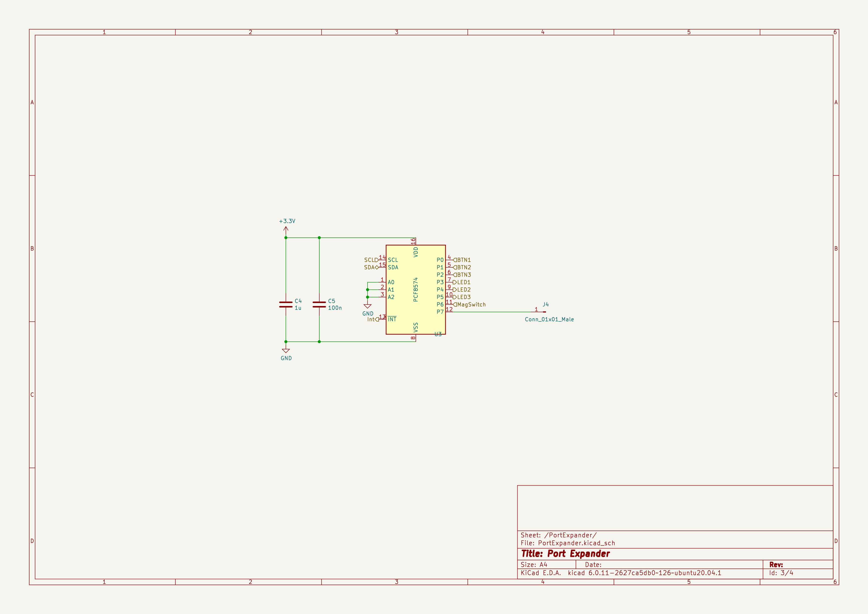Select the 1u value of C4
868x614 pixels.
pos(298,308)
